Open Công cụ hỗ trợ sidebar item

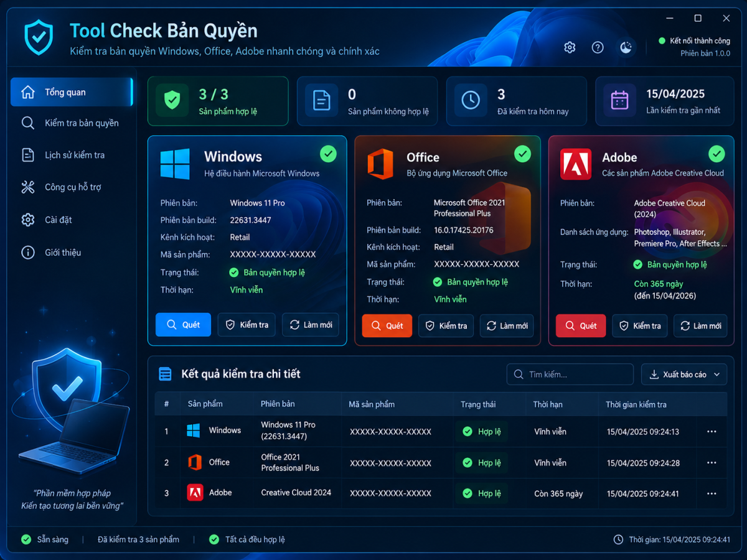tap(72, 187)
